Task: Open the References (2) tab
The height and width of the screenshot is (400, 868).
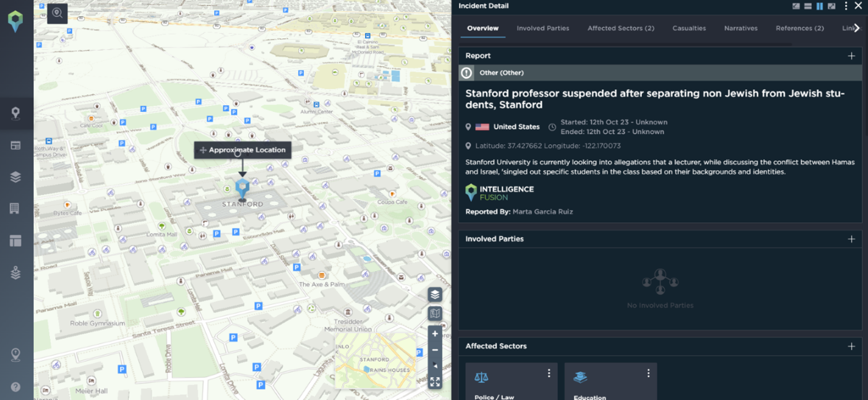Action: point(800,28)
